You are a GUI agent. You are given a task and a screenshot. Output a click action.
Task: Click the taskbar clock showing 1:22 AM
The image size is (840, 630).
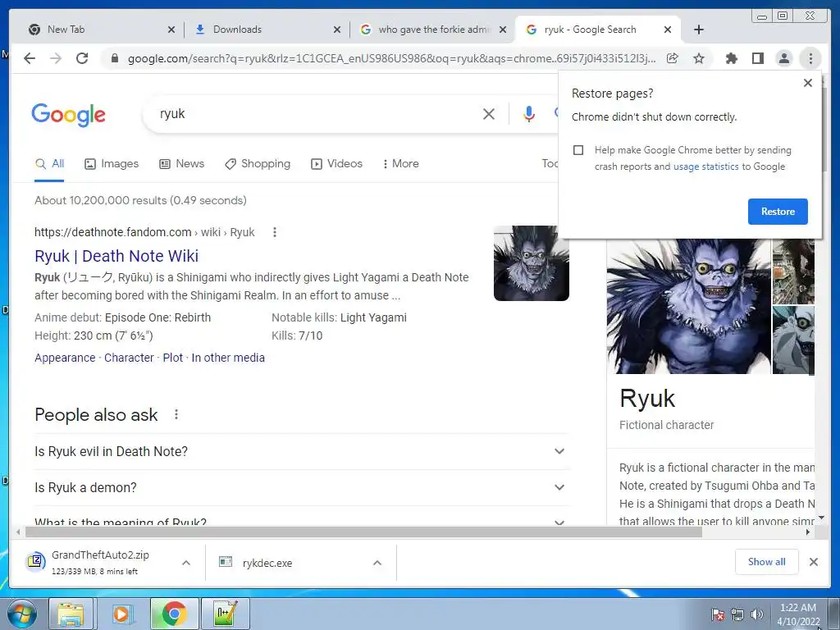798,614
